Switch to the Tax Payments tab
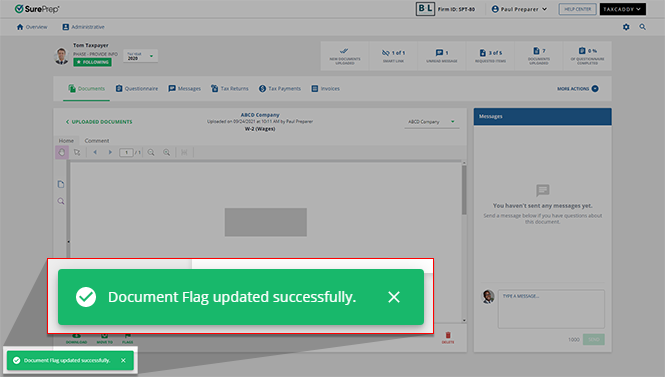The width and height of the screenshot is (665, 377). click(x=280, y=89)
